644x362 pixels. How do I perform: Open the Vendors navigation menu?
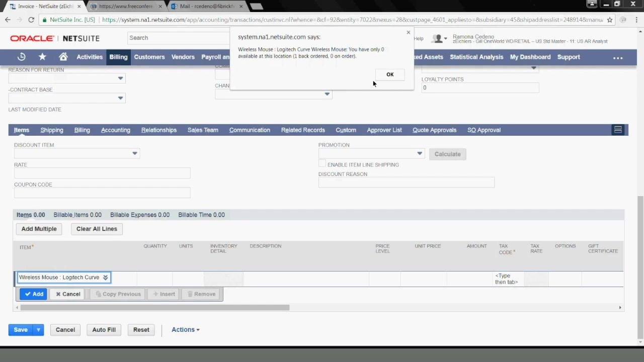(183, 57)
